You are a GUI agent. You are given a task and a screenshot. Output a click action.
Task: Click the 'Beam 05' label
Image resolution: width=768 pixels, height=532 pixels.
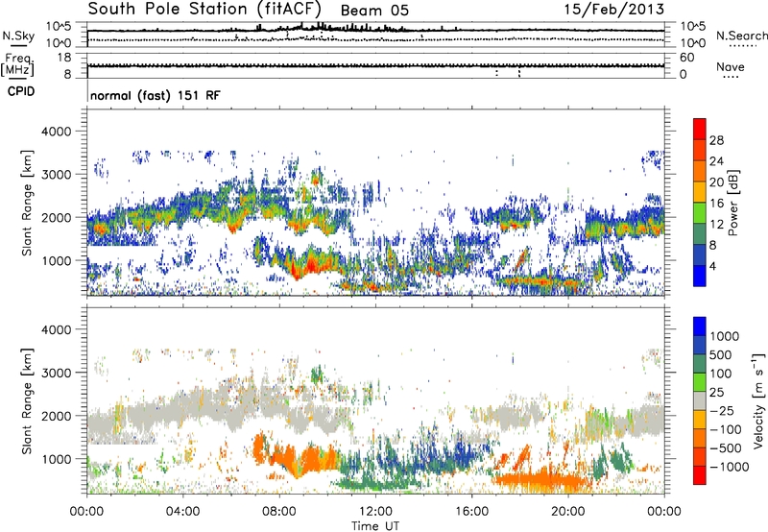pyautogui.click(x=374, y=11)
